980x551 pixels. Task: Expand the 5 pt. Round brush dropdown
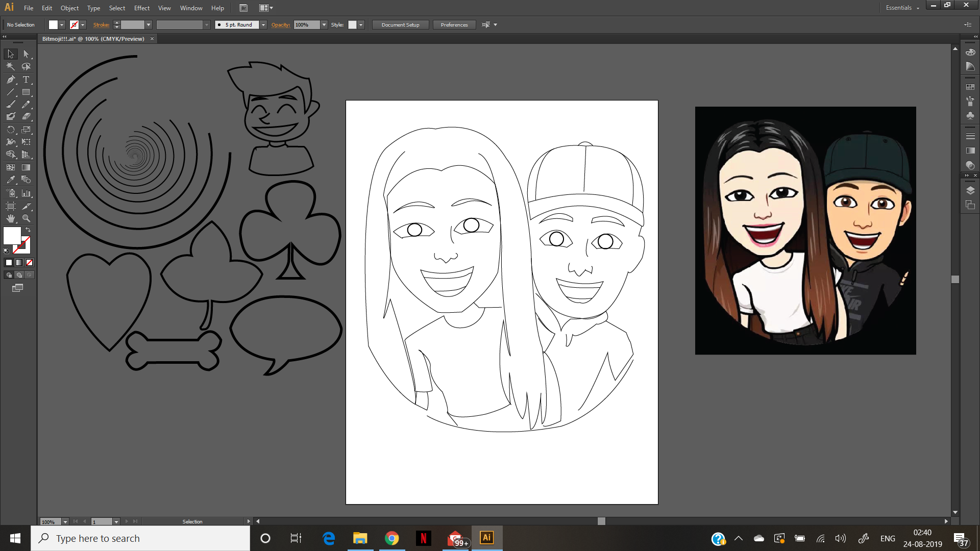point(263,24)
